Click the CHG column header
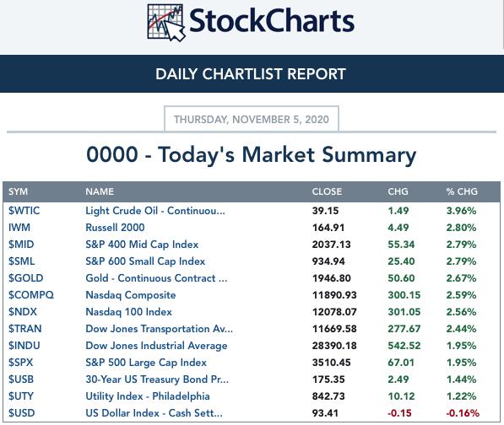504x425 pixels. click(398, 191)
